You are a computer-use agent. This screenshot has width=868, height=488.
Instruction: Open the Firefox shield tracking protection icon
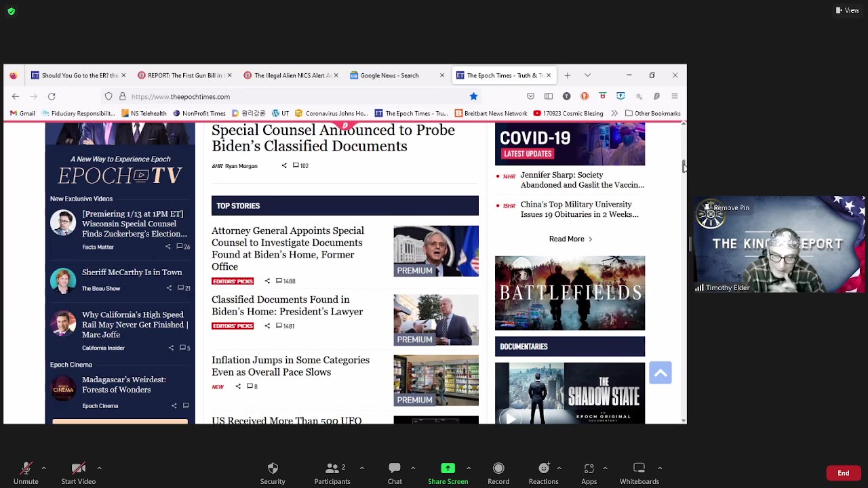[108, 96]
